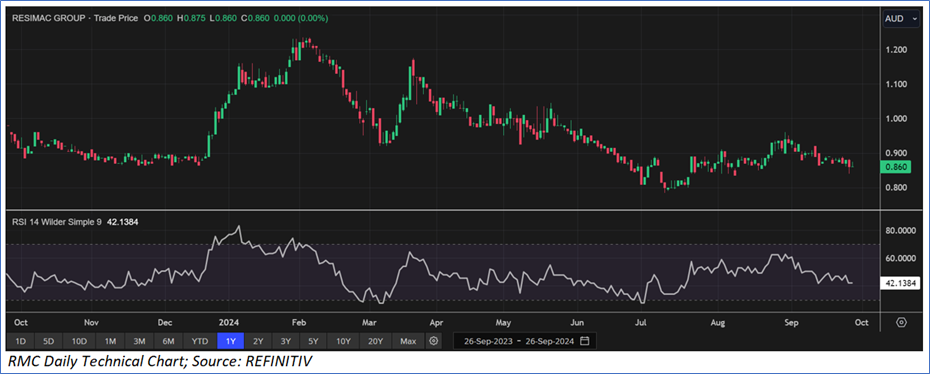Viewport: 930px width, 374px height.
Task: Open the calendar icon in date range
Action: pos(584,341)
